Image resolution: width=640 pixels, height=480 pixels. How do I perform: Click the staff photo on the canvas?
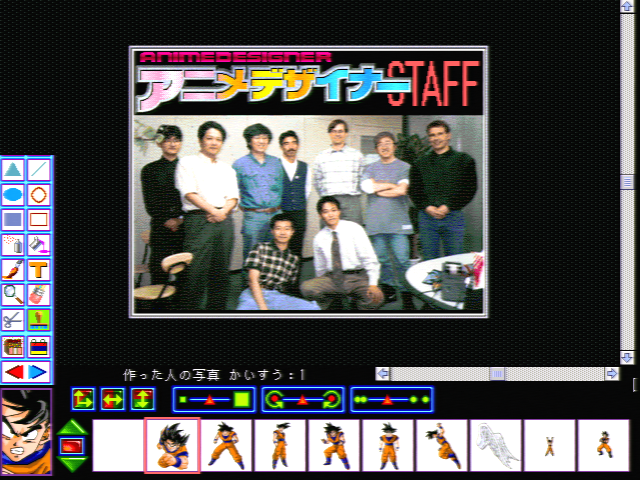pyautogui.click(x=309, y=213)
